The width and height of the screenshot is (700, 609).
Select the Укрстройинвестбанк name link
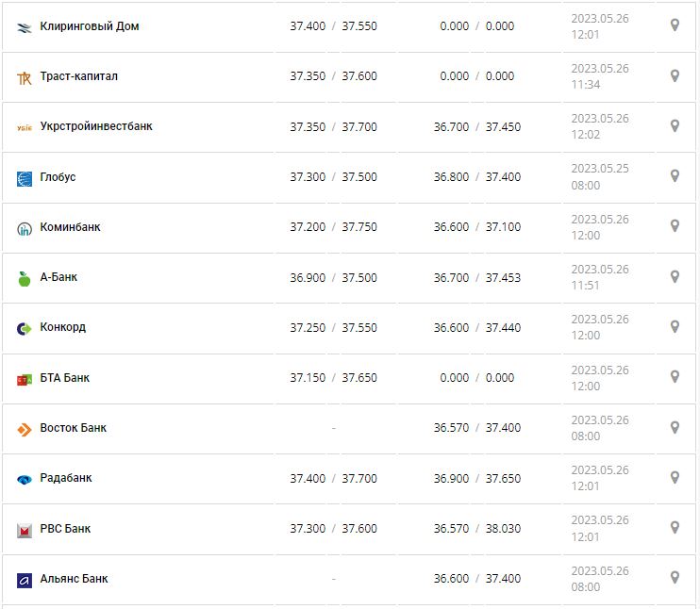coord(96,126)
